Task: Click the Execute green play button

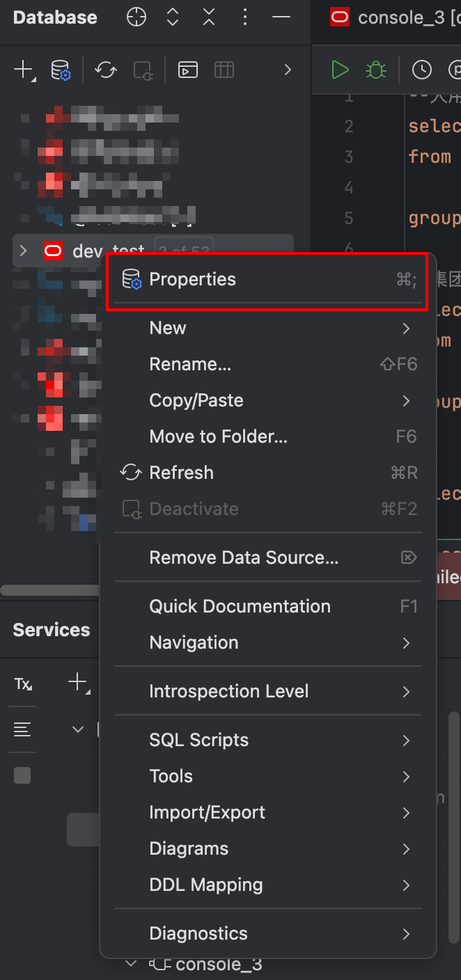Action: pyautogui.click(x=340, y=70)
